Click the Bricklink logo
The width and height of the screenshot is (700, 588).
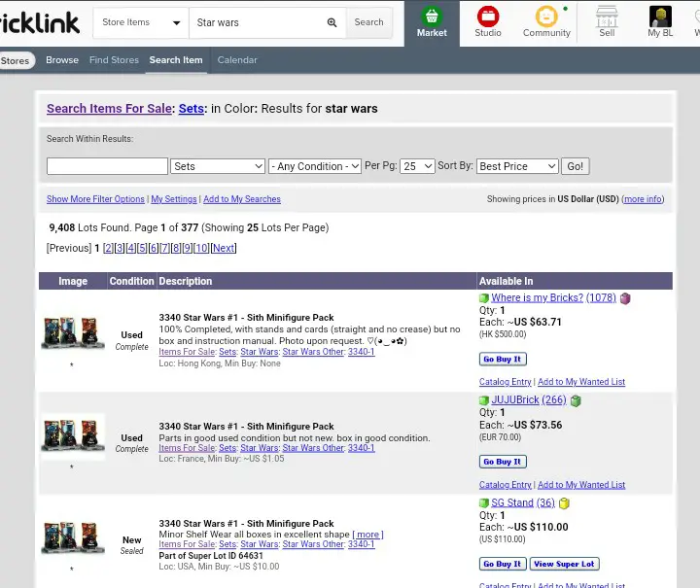pyautogui.click(x=40, y=22)
